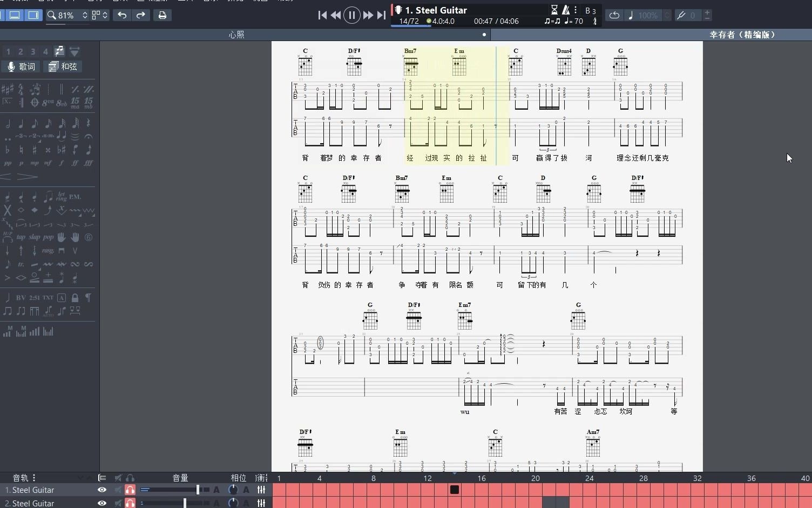The width and height of the screenshot is (812, 508).
Task: Apply the pp dynamic marking
Action: [x=8, y=163]
